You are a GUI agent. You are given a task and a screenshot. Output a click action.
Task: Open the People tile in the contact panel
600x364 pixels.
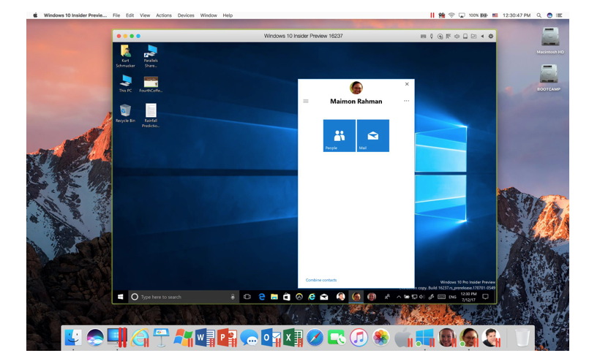[x=340, y=136]
